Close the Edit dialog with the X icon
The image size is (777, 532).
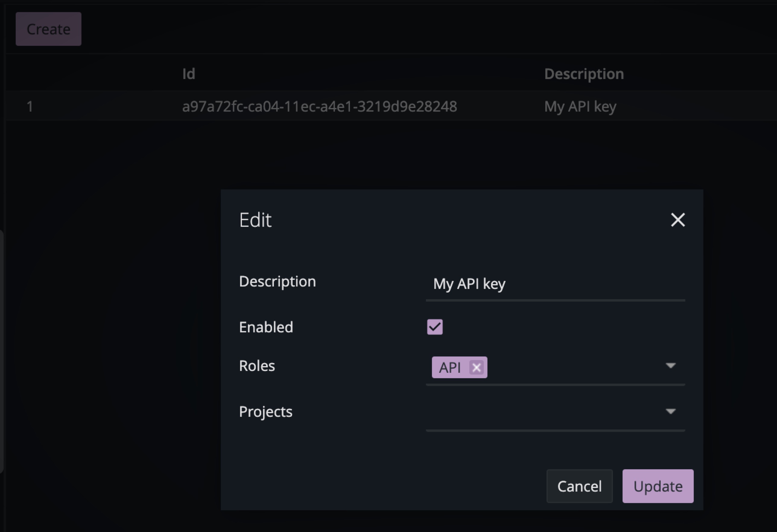(678, 220)
